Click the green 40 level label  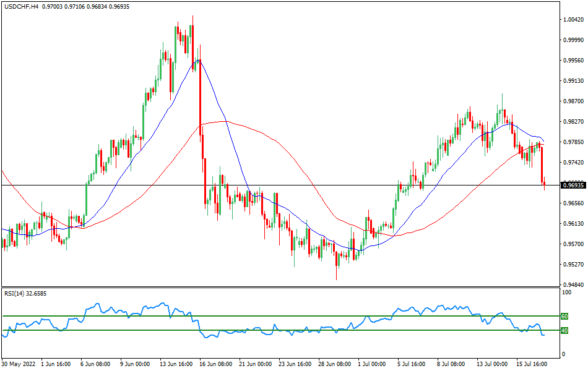(564, 330)
